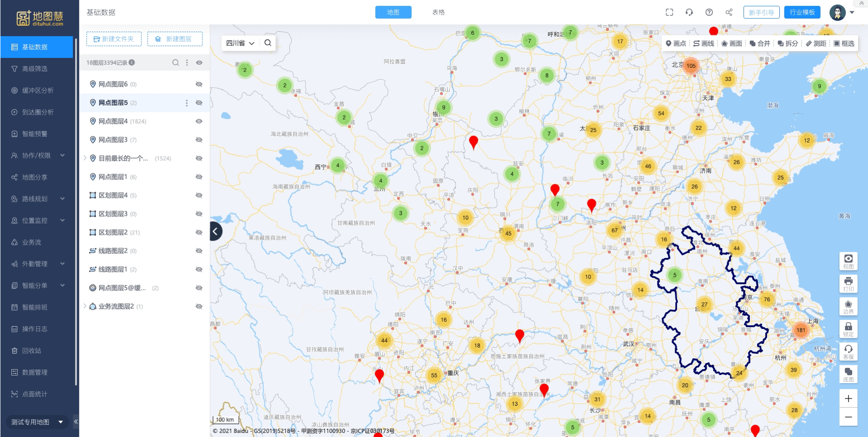The height and width of the screenshot is (437, 868).
Task: Open the 底图 basemap switcher
Action: [849, 374]
